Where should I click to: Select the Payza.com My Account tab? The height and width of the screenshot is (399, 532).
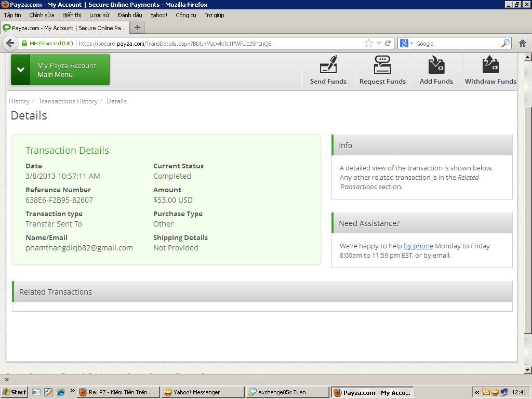click(65, 28)
